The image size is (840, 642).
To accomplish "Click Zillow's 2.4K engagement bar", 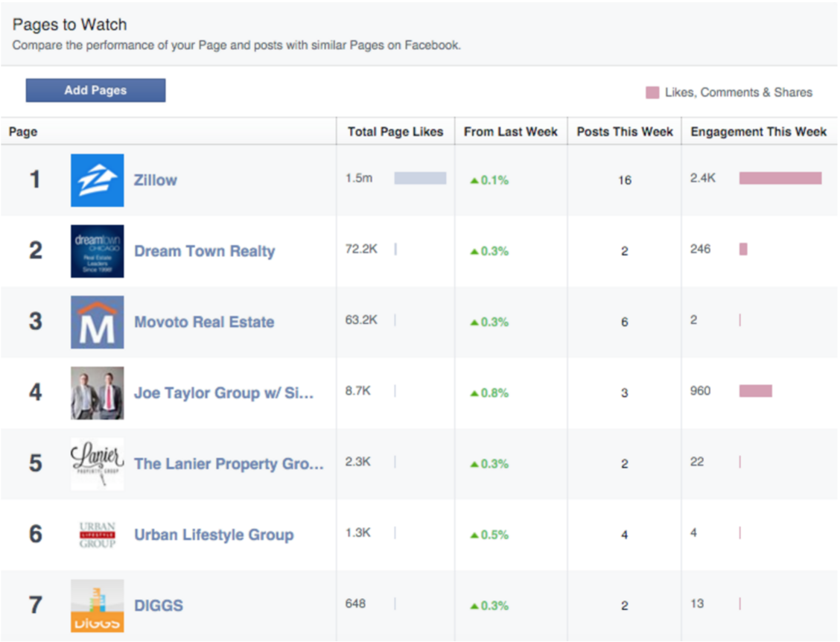I will (780, 178).
